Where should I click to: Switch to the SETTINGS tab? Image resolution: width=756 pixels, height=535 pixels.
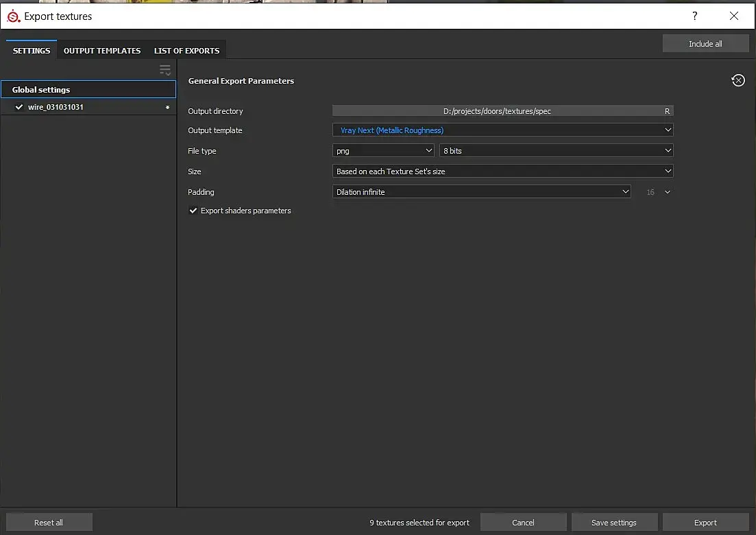click(32, 50)
